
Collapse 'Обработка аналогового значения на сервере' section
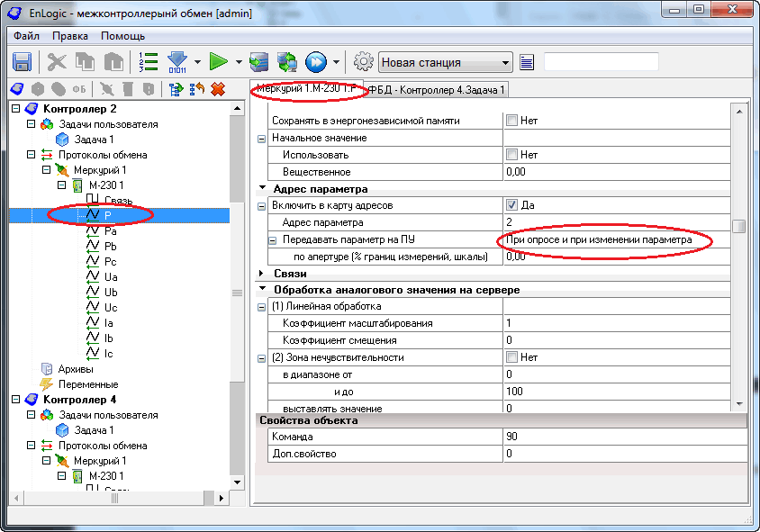coord(262,289)
